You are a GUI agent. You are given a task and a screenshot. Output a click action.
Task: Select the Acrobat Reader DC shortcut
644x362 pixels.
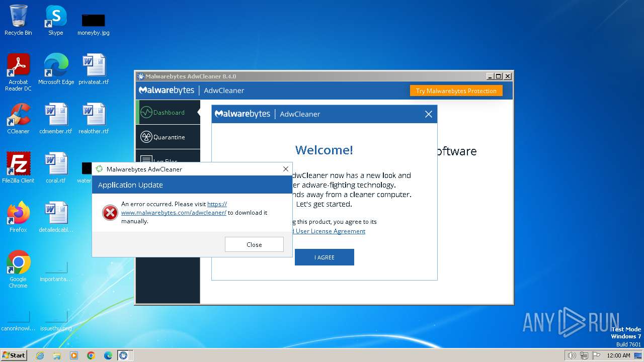[x=18, y=72]
